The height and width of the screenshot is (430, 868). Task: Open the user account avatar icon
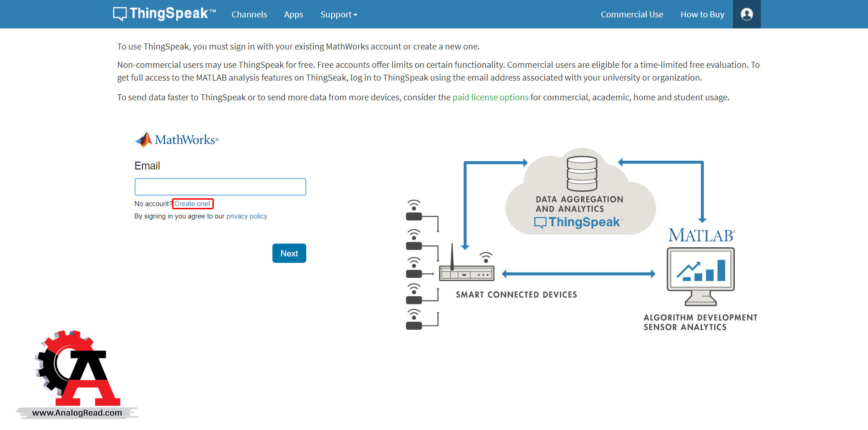(747, 14)
